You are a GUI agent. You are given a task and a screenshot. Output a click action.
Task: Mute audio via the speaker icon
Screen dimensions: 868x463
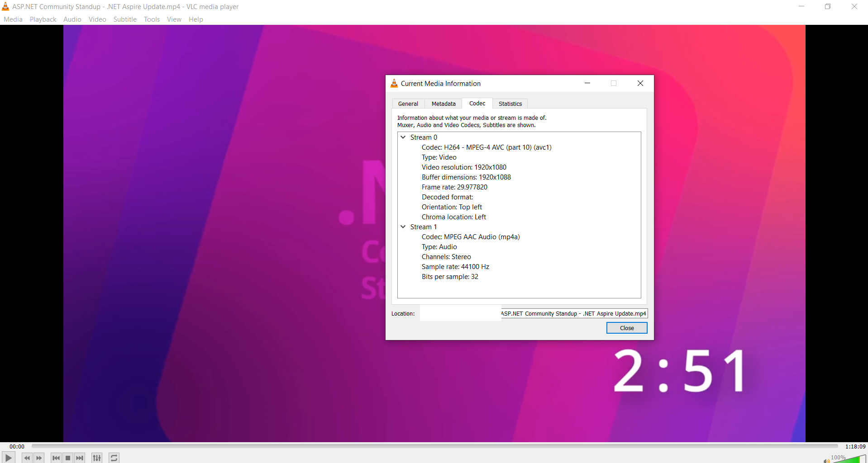826,460
